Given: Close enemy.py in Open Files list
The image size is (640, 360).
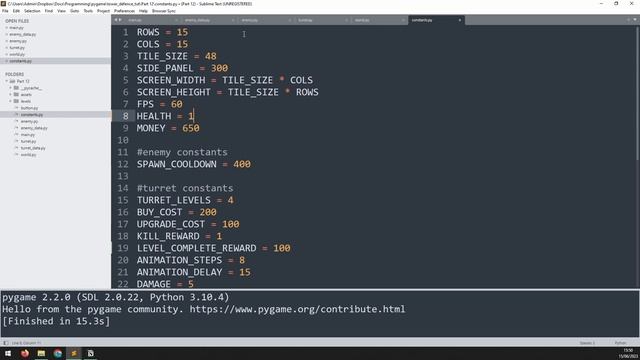Looking at the screenshot, I should (7, 41).
